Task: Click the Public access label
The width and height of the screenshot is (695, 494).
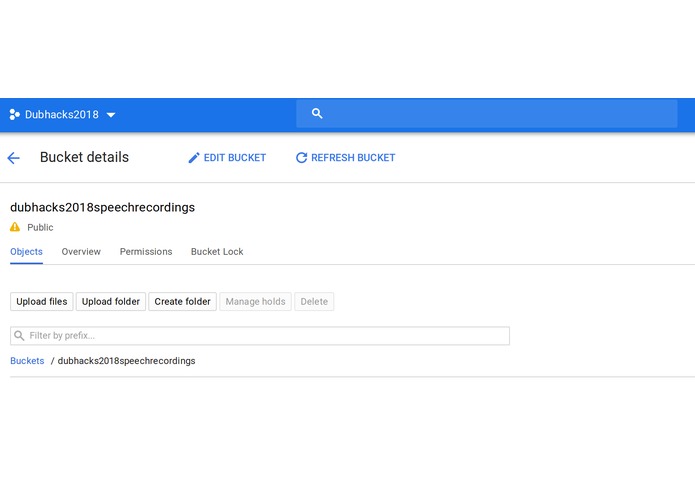Action: [x=40, y=227]
